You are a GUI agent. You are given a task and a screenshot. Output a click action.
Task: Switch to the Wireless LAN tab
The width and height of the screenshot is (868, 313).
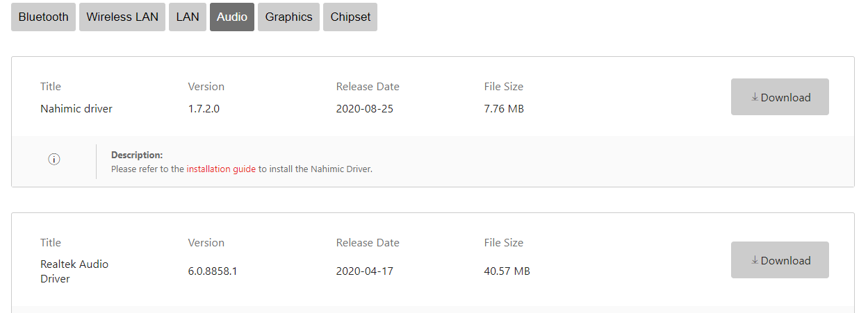point(122,17)
